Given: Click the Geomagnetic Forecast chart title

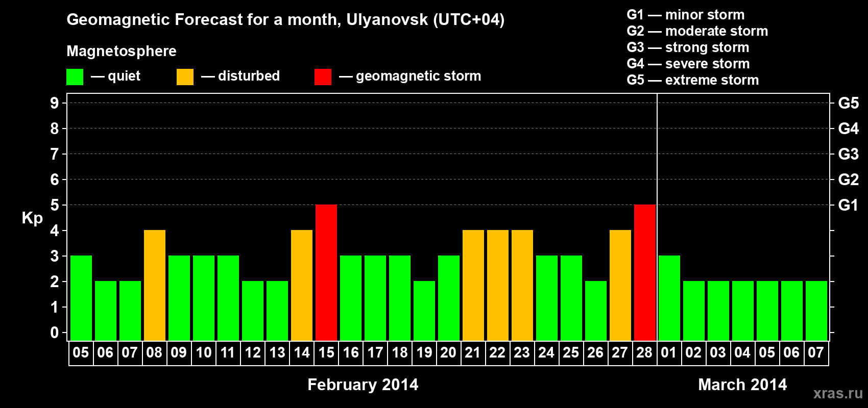Looking at the screenshot, I should [285, 20].
